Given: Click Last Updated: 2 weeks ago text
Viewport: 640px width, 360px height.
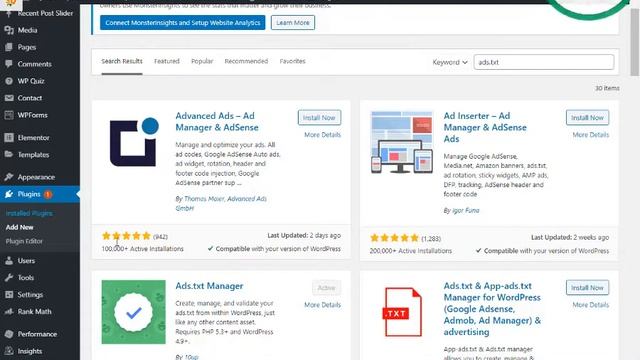Looking at the screenshot, I should pos(570,238).
